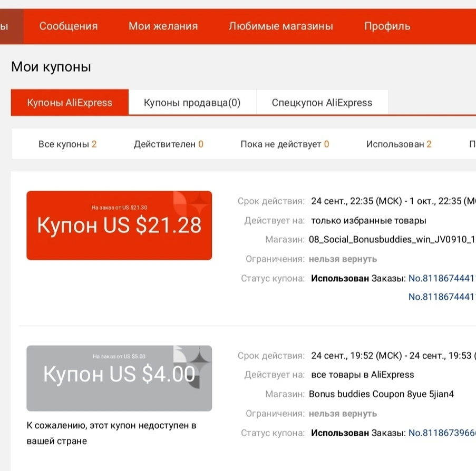Open the Сообщения menu item
The height and width of the screenshot is (471, 476).
click(69, 26)
